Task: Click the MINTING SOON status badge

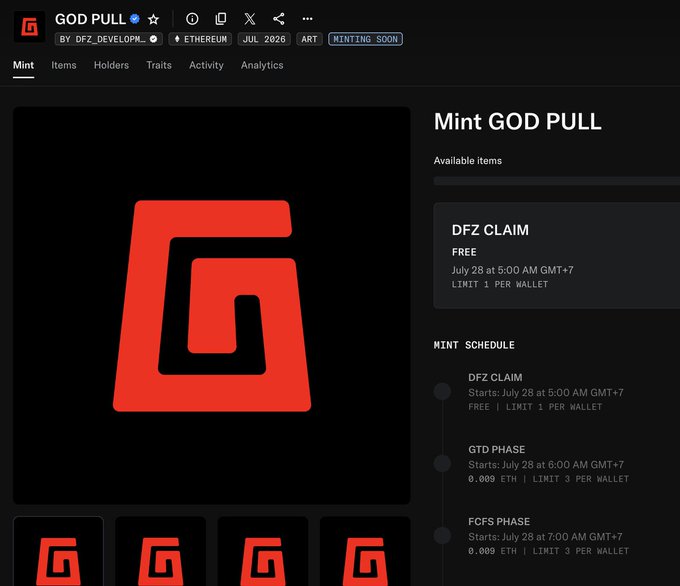Action: (366, 39)
